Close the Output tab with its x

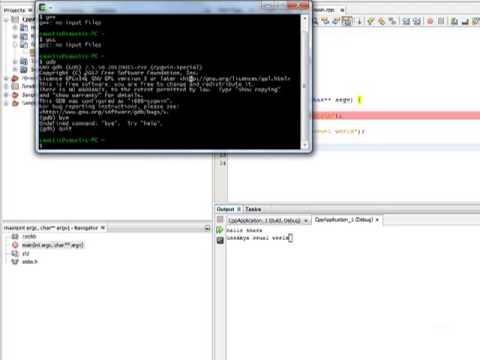pyautogui.click(x=239, y=209)
